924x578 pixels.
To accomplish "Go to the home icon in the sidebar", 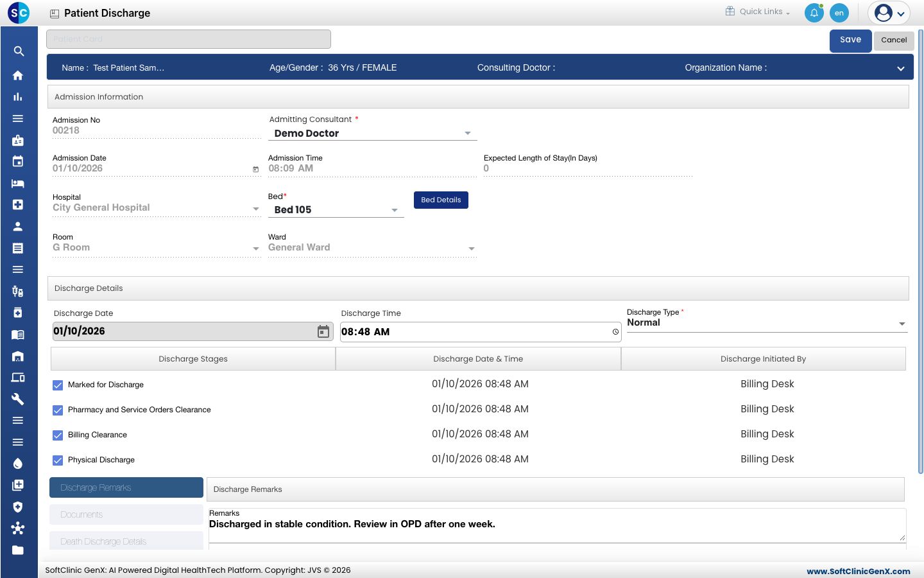I will coord(18,75).
